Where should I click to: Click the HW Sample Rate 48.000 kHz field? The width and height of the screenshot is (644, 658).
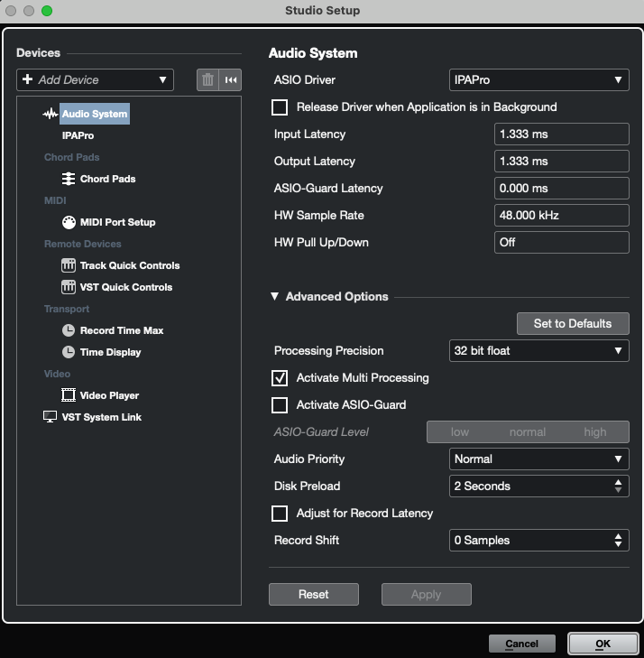click(561, 216)
